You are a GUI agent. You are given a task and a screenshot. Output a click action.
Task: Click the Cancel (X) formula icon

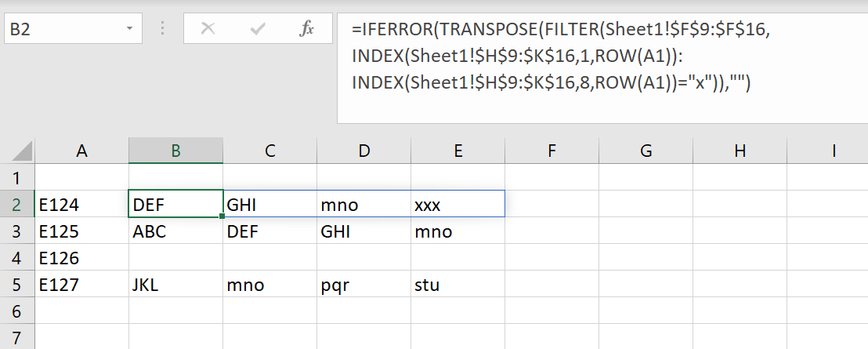tap(208, 29)
